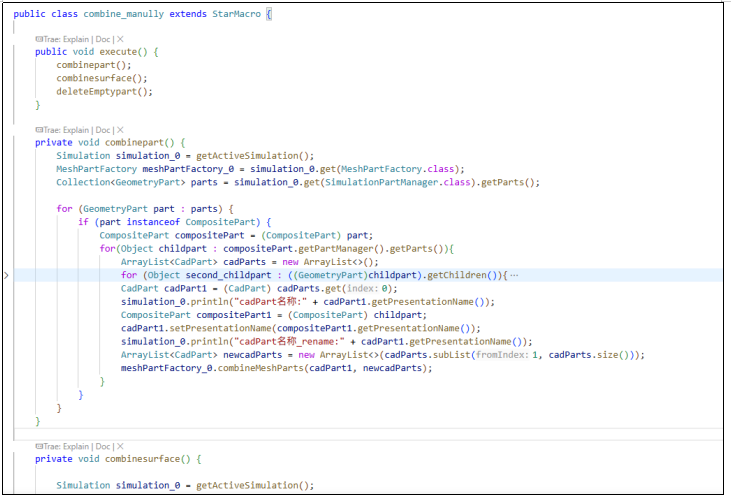Click compositePart1 variable declaration

coord(234,315)
